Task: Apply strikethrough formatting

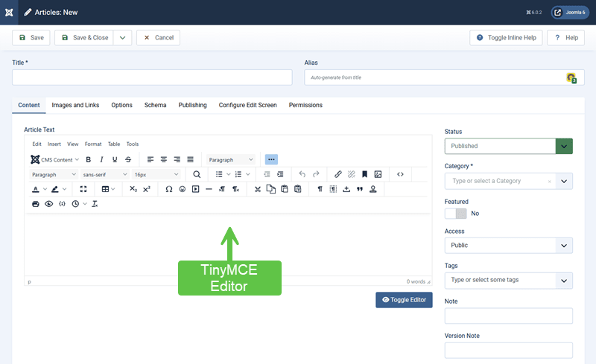Action: [x=128, y=159]
